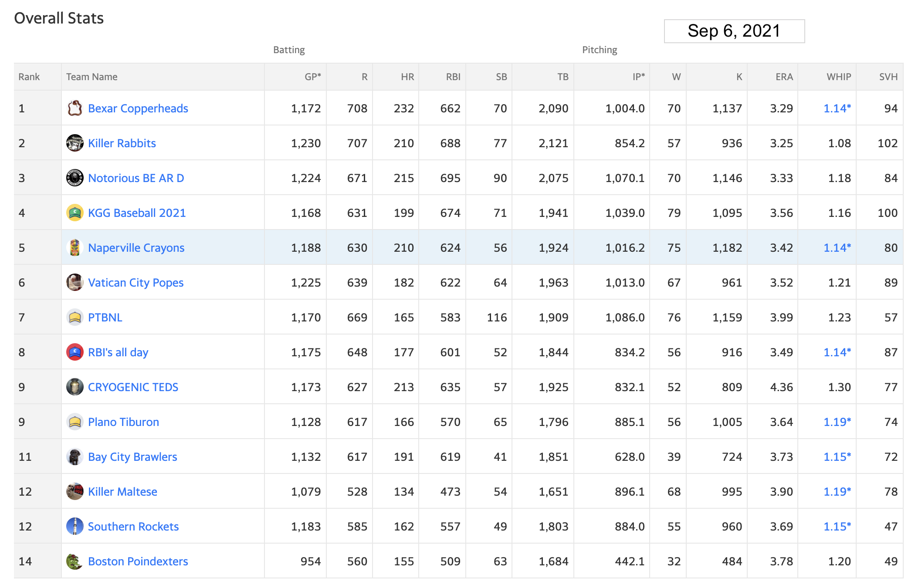Click the Boston Poindexters team logo
Screen dimensions: 915x588
point(75,561)
